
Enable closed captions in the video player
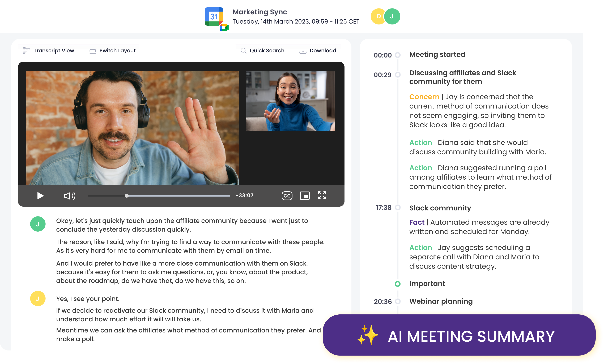pos(287,196)
